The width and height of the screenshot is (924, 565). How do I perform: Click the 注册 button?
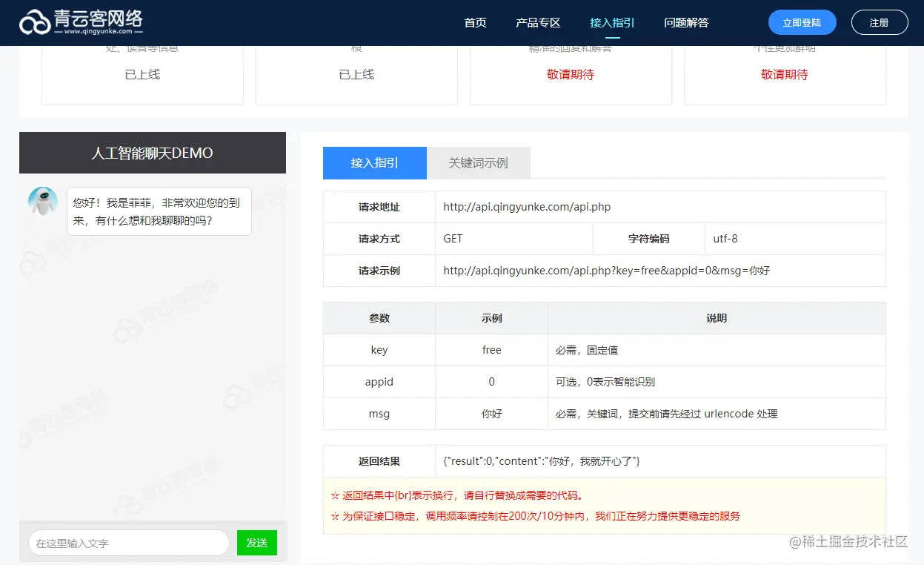pos(880,22)
